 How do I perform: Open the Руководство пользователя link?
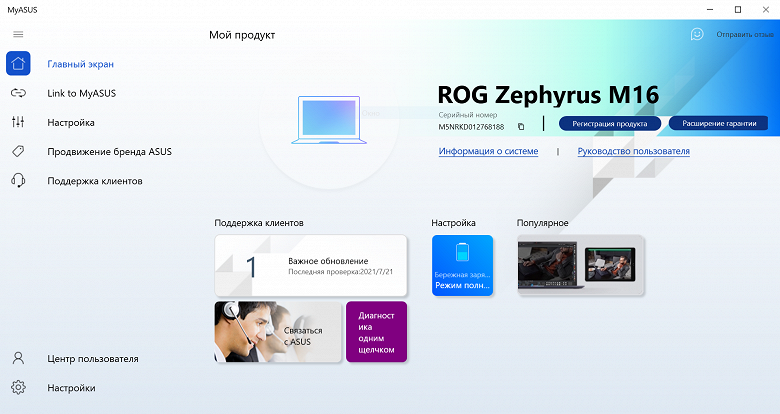click(x=633, y=151)
